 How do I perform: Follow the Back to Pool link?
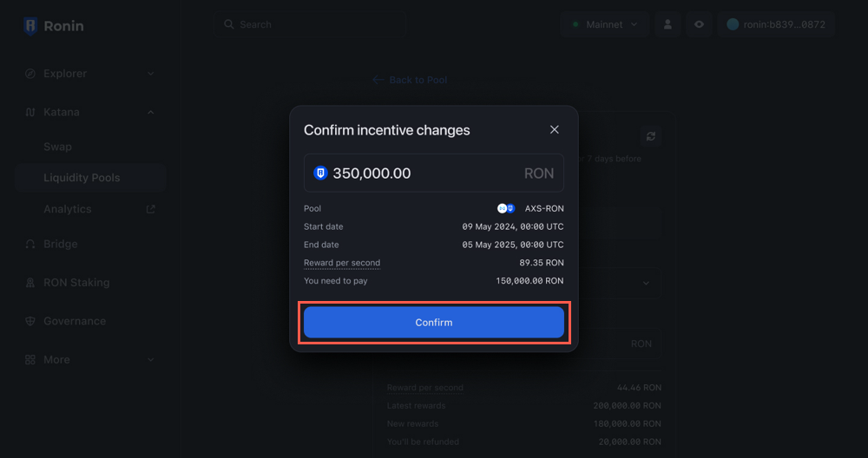pyautogui.click(x=410, y=80)
